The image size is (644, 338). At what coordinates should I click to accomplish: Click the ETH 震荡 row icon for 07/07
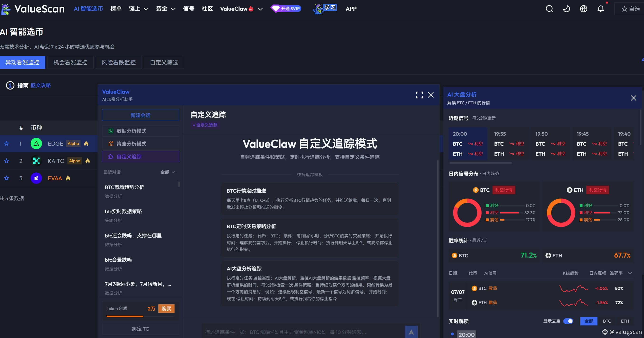pos(474,303)
